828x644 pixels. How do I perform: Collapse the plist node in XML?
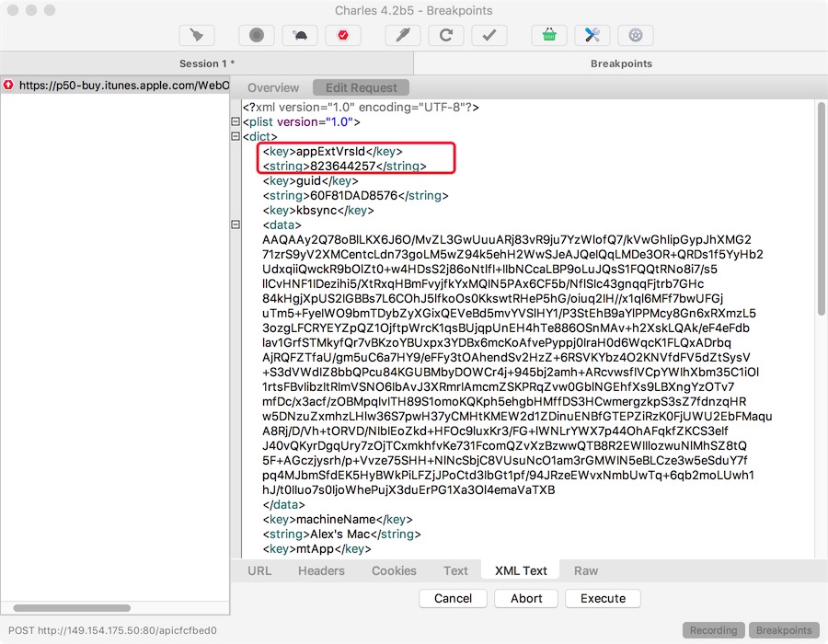point(236,122)
